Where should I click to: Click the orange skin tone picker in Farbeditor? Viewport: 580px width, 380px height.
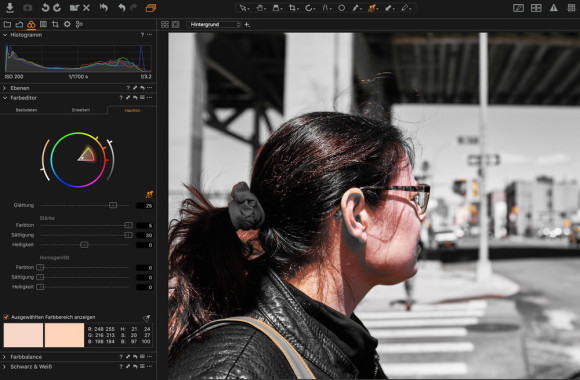click(x=149, y=194)
